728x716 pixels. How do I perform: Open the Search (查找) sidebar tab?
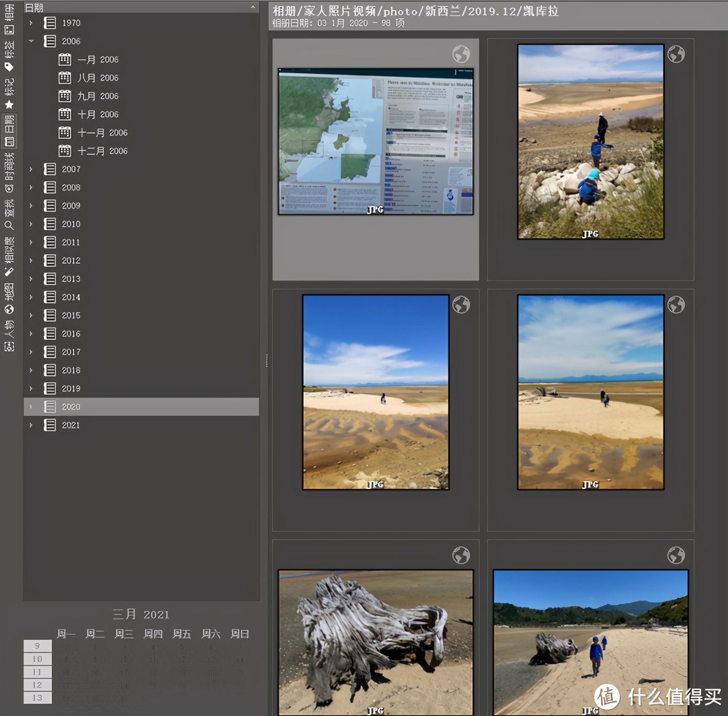(9, 214)
